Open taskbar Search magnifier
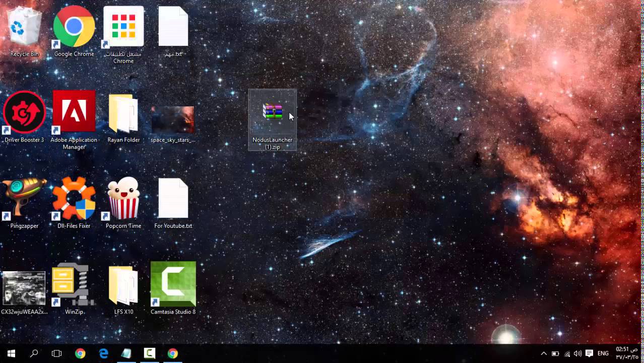This screenshot has width=644, height=363. (34, 353)
